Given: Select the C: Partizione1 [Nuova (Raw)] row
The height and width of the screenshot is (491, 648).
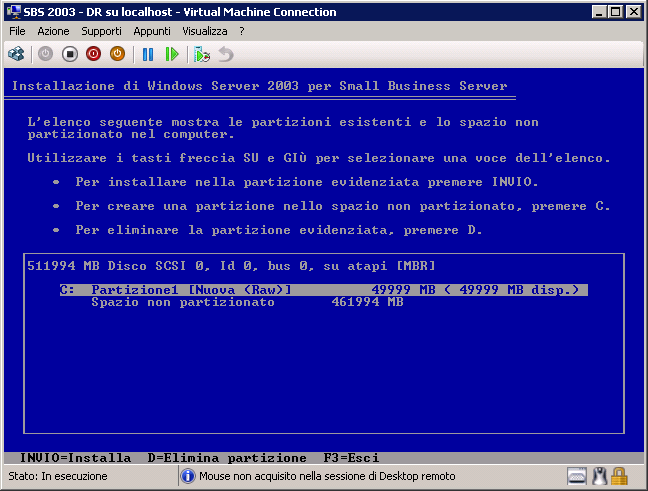Looking at the screenshot, I should pos(324,290).
